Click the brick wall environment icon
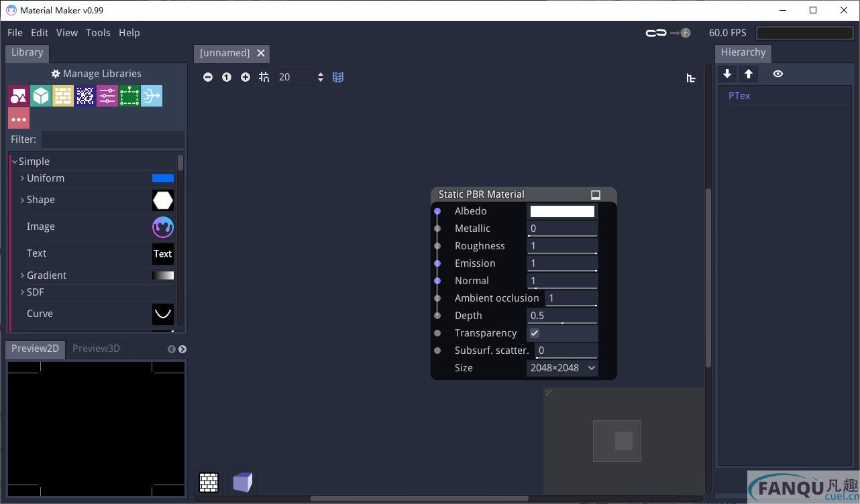 pyautogui.click(x=209, y=483)
